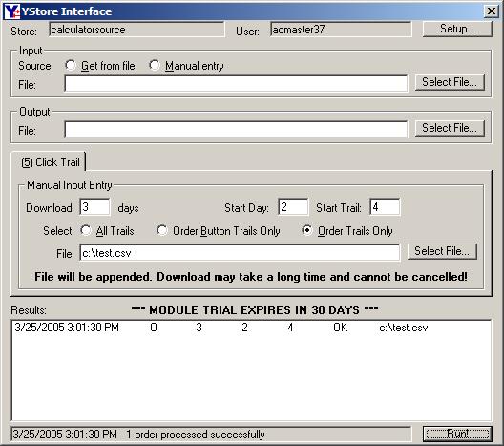Focus the Output File text field
The image size is (504, 446).
[x=236, y=129]
